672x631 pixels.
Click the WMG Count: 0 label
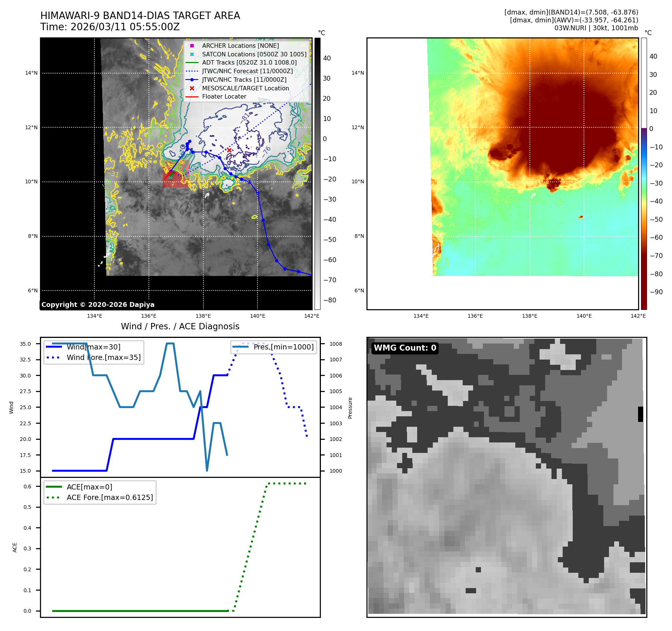(x=405, y=348)
